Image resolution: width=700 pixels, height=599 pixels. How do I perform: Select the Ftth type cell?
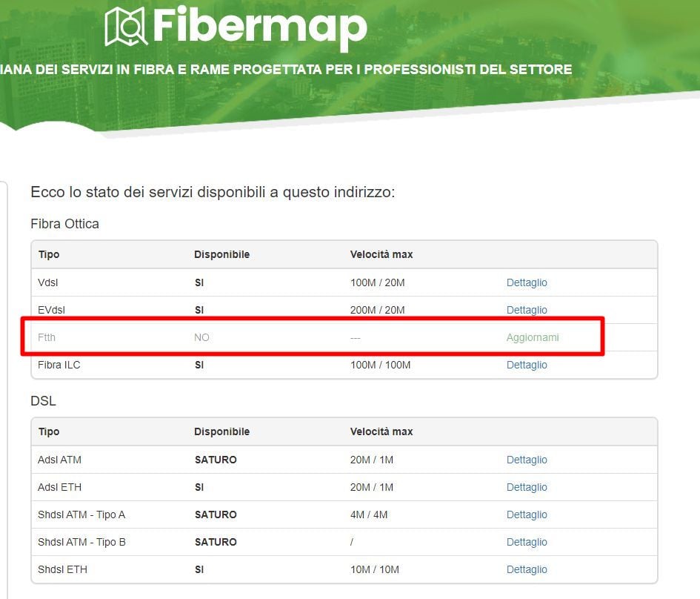[x=47, y=338]
